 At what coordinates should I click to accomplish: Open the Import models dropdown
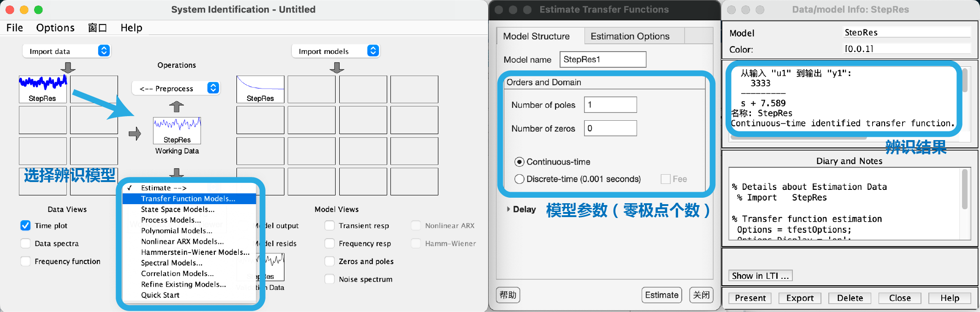[x=336, y=51]
